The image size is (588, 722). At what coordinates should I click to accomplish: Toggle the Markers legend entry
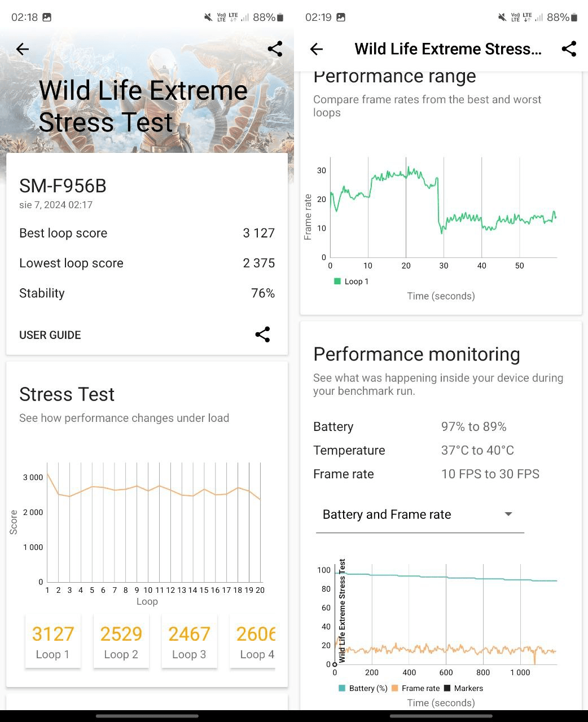[x=464, y=688]
